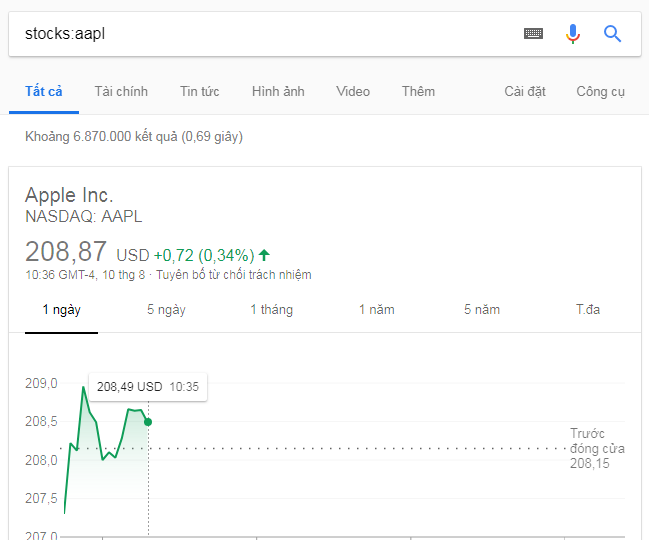The image size is (649, 540).
Task: Click the blue search magnifier icon
Action: tap(613, 34)
